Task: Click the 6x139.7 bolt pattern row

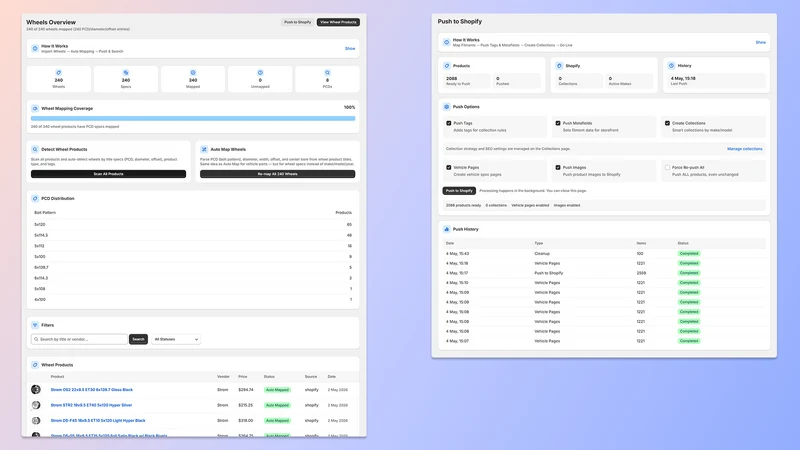Action: click(x=193, y=267)
